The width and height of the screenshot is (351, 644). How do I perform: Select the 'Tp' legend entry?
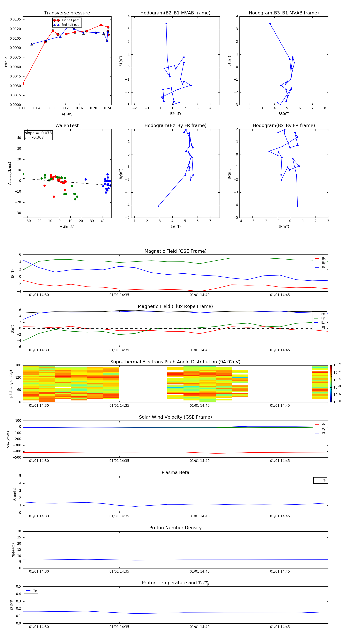click(x=31, y=591)
